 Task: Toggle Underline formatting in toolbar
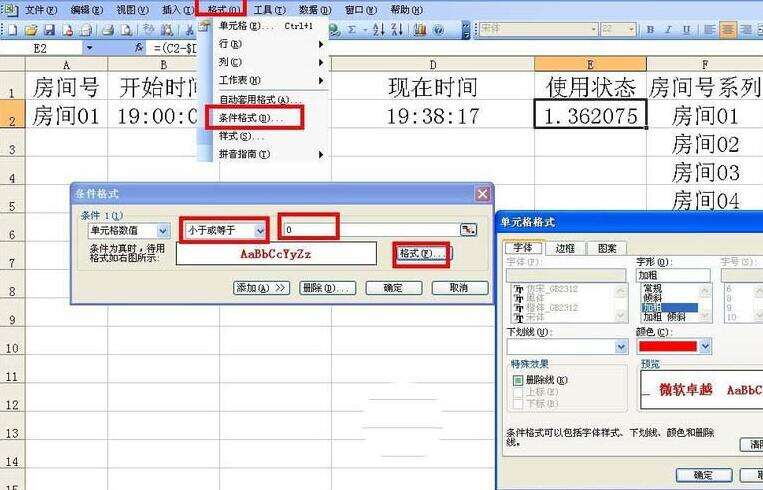click(x=686, y=30)
